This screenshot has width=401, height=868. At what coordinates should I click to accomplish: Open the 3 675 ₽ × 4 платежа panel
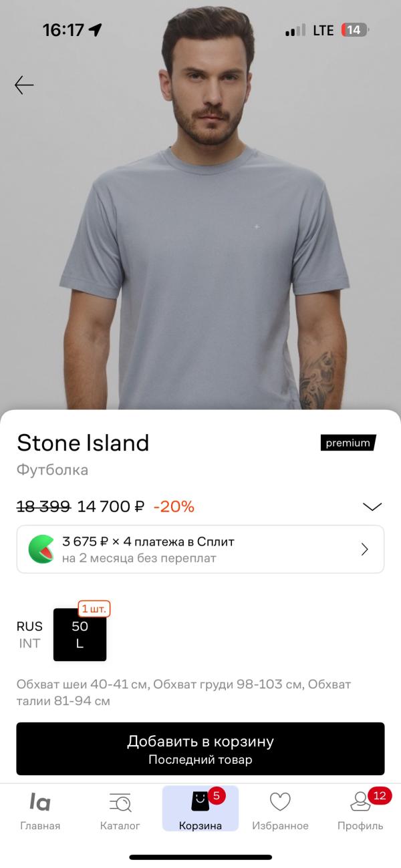point(200,549)
